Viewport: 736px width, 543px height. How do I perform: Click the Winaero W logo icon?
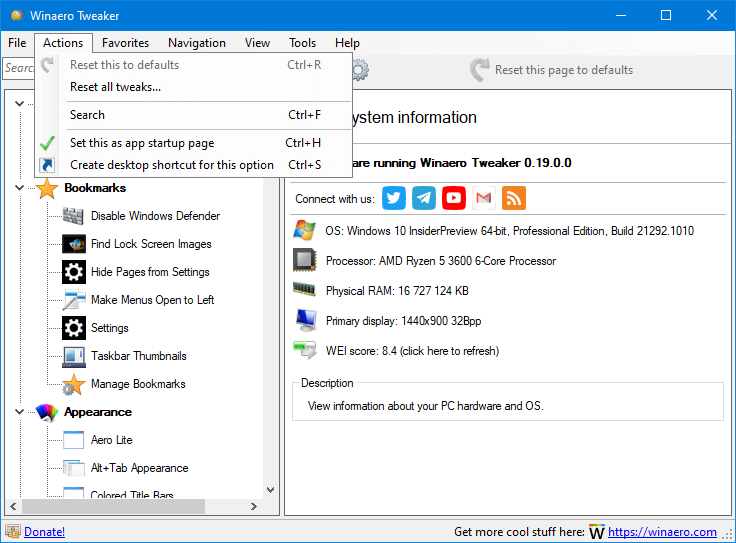(x=597, y=532)
